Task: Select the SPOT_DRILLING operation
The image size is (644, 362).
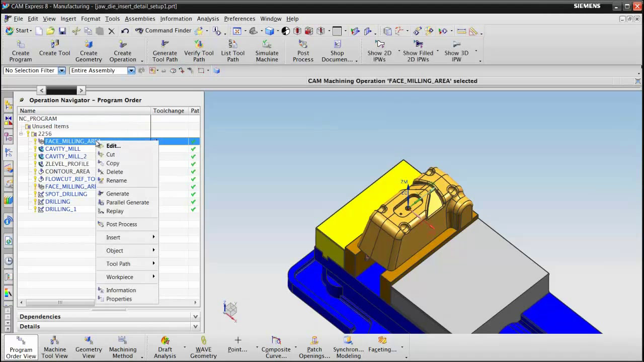Action: (66, 194)
